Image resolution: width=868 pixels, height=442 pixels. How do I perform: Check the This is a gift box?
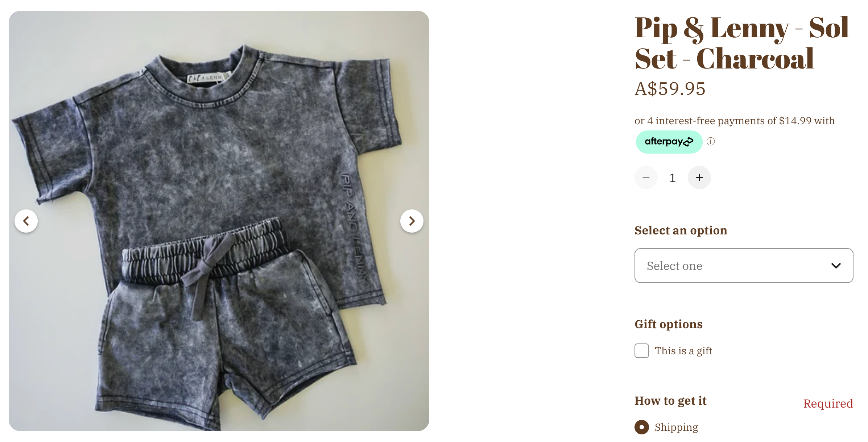click(641, 351)
